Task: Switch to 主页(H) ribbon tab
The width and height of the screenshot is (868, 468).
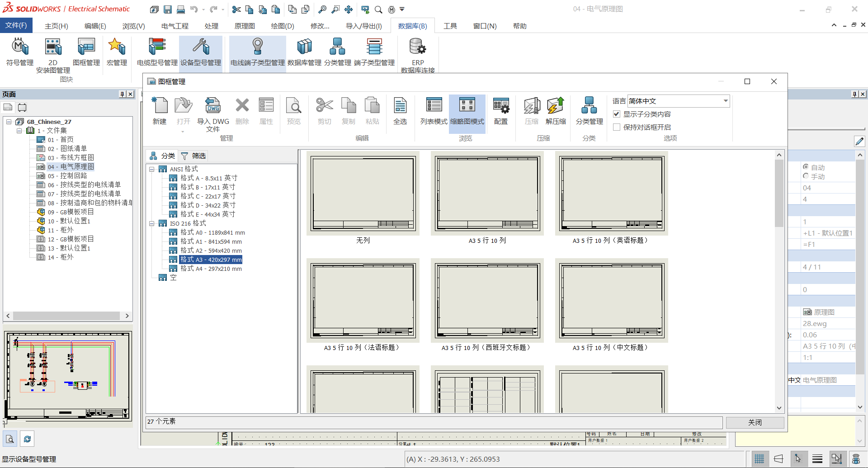Action: tap(57, 26)
